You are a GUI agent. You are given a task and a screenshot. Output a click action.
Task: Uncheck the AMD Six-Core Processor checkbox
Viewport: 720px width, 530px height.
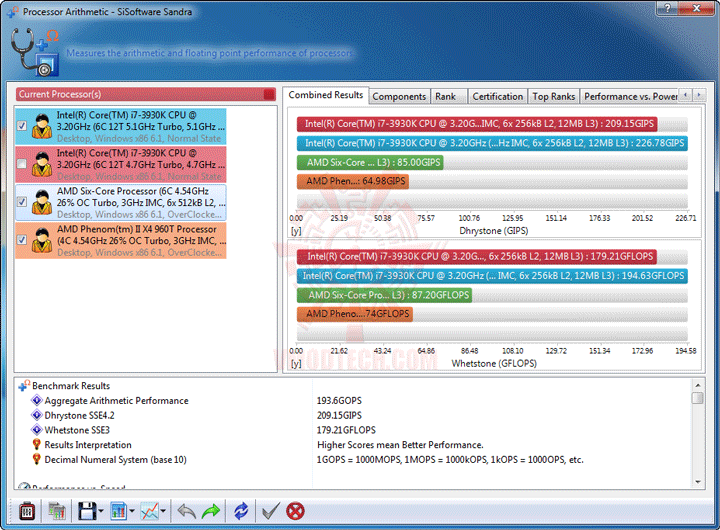coord(22,202)
